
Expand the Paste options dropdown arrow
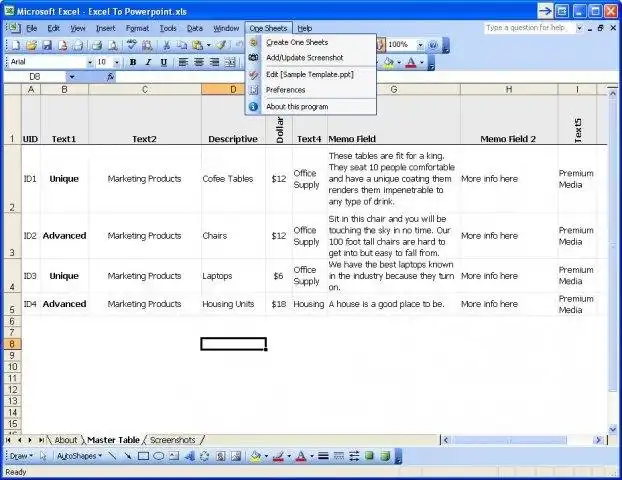pyautogui.click(x=209, y=45)
